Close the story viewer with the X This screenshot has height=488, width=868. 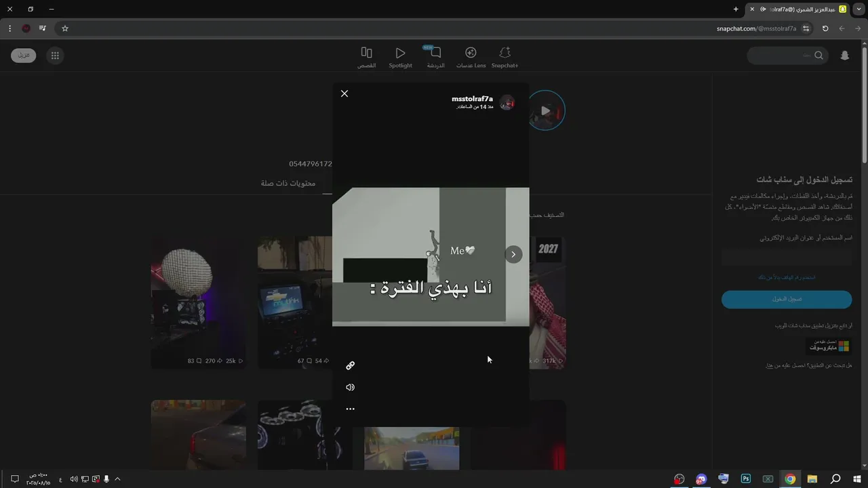tap(344, 94)
